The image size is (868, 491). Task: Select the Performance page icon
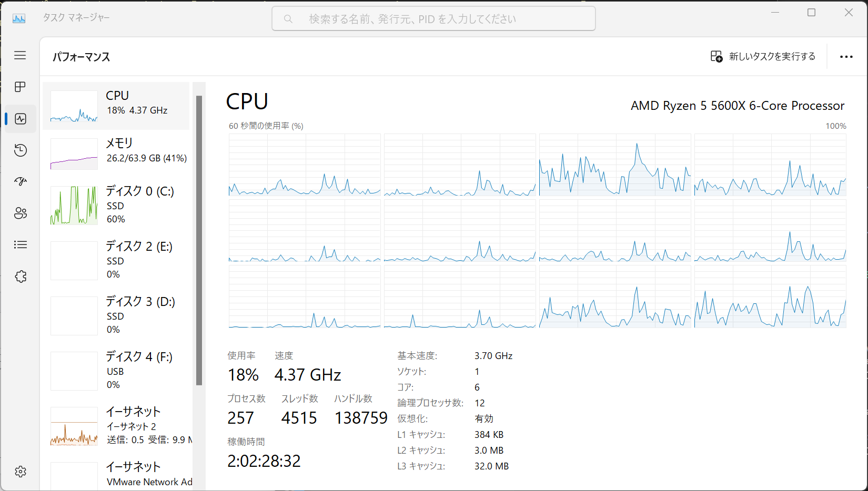[20, 119]
